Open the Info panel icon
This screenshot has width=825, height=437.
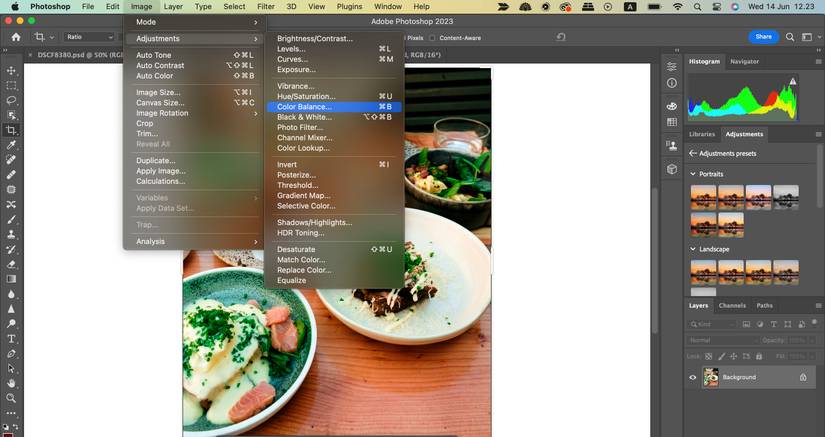(x=672, y=83)
